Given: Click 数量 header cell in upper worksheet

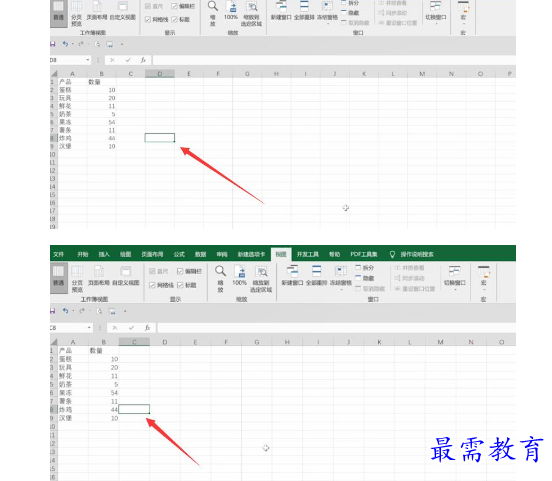Looking at the screenshot, I should coord(101,82).
